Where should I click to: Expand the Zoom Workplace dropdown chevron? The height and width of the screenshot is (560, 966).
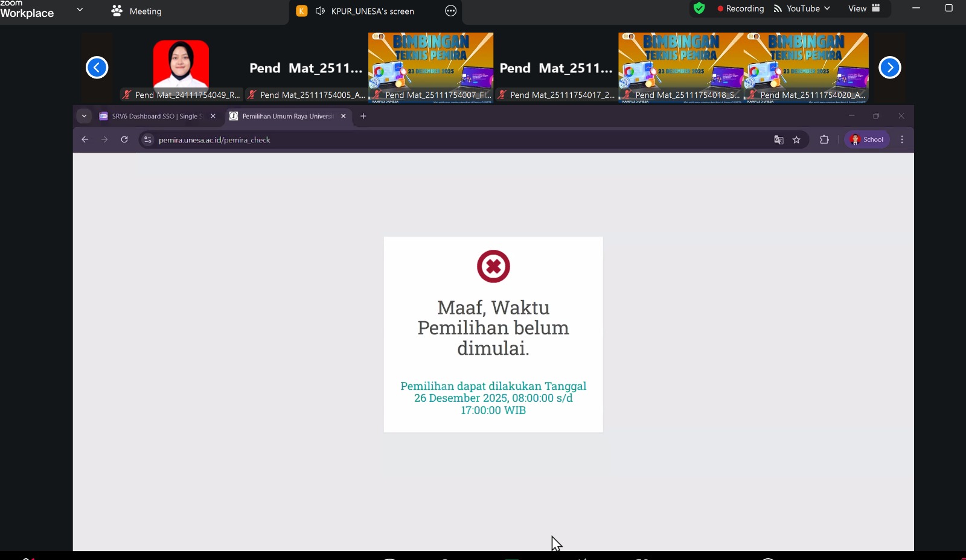pyautogui.click(x=80, y=10)
